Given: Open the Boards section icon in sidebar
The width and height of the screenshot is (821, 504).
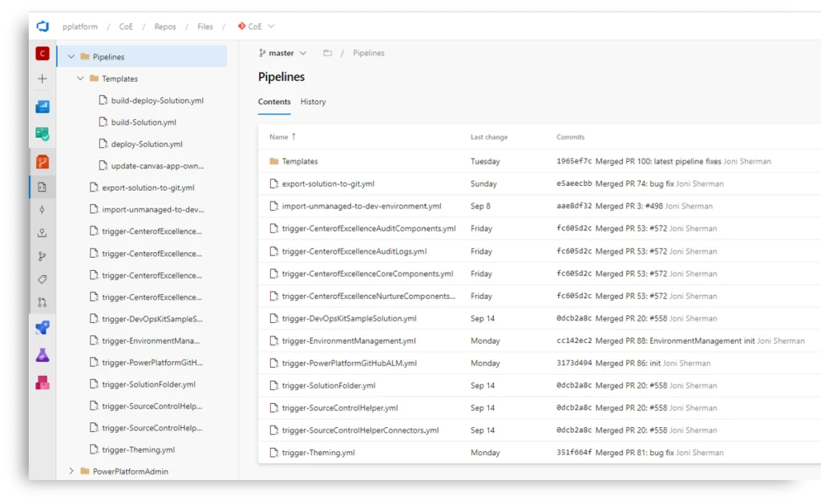Looking at the screenshot, I should point(42,133).
